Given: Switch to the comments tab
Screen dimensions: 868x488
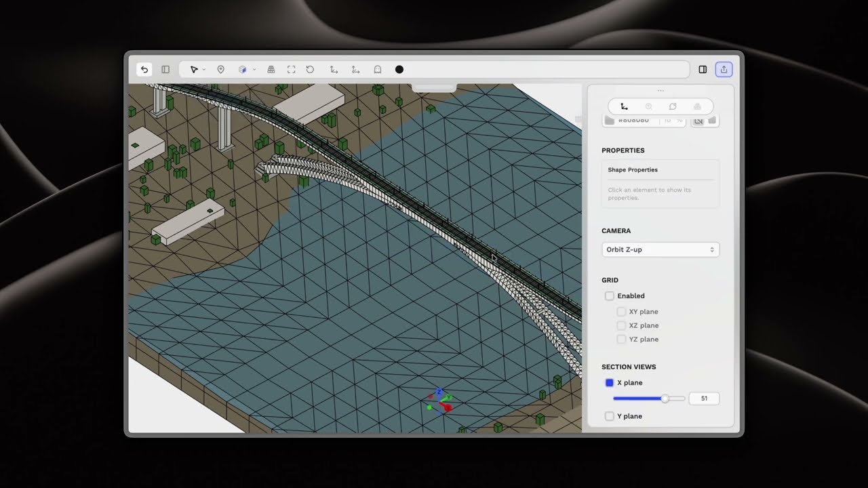Looking at the screenshot, I should click(x=673, y=106).
